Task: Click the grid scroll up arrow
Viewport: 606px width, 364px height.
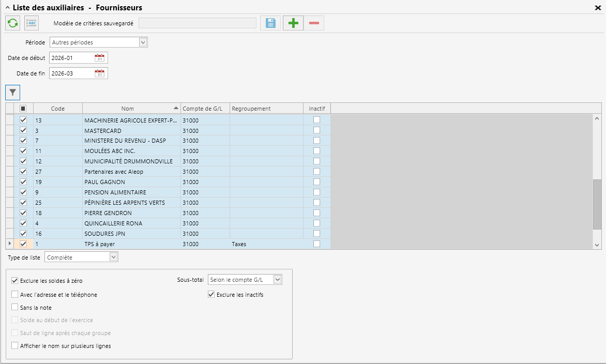Action: pyautogui.click(x=597, y=118)
